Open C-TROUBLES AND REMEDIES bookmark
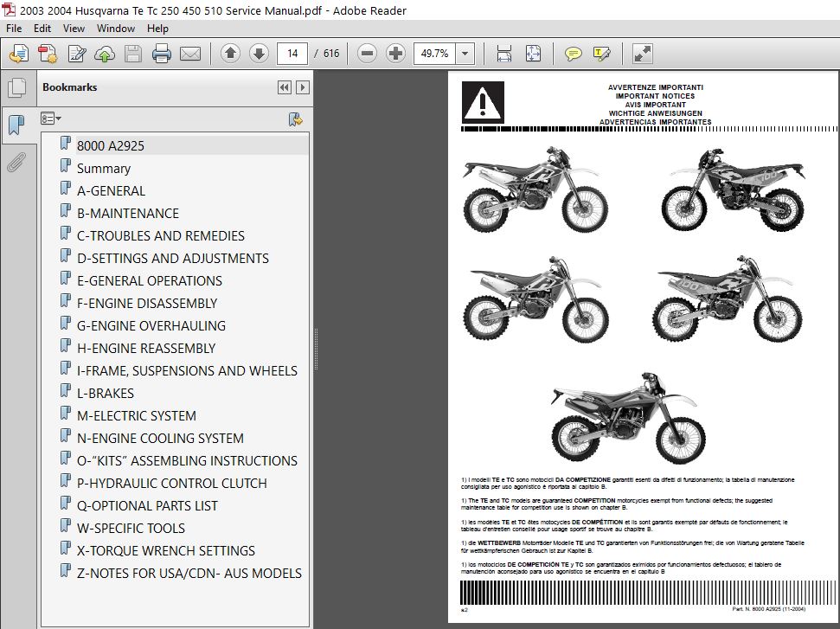The width and height of the screenshot is (840, 629). pos(161,235)
